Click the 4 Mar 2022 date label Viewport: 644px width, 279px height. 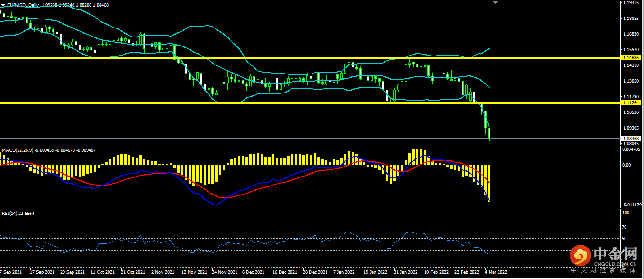(x=496, y=273)
